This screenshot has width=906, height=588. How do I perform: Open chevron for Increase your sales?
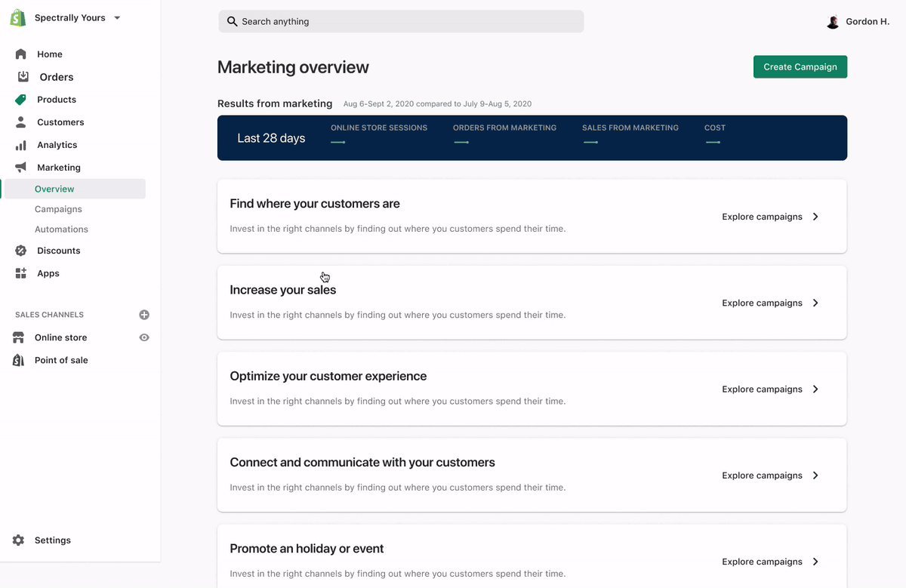coord(815,303)
